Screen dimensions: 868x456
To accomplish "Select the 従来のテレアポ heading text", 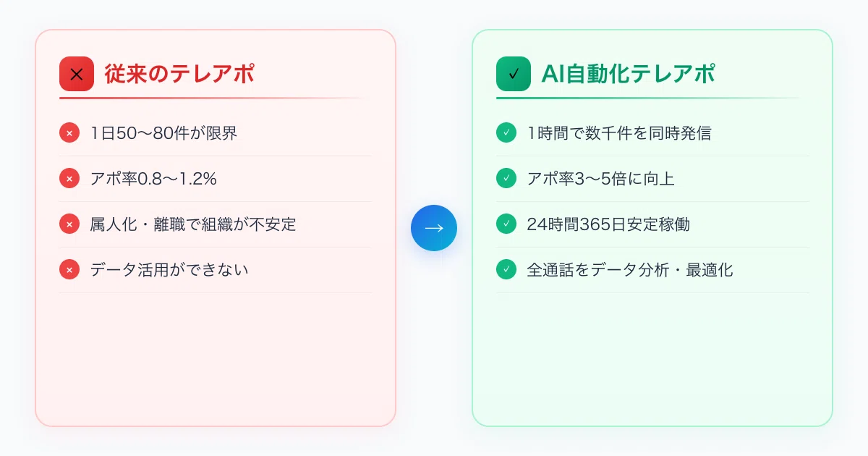I will [179, 74].
